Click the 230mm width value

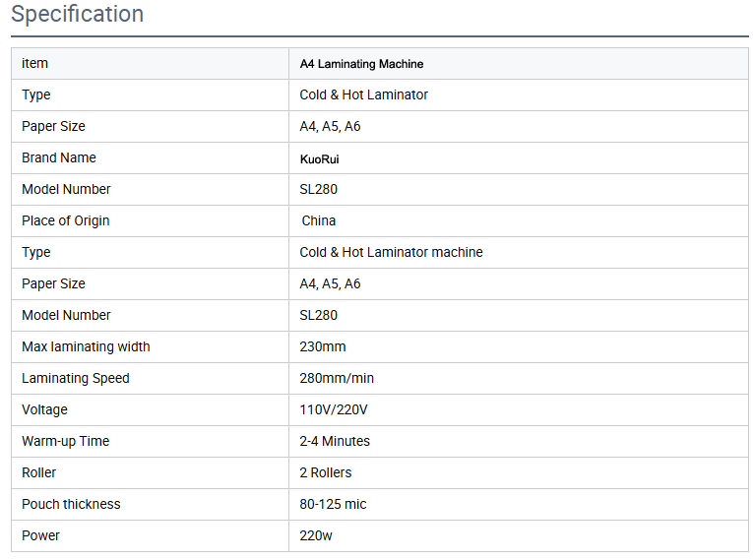[x=323, y=347]
